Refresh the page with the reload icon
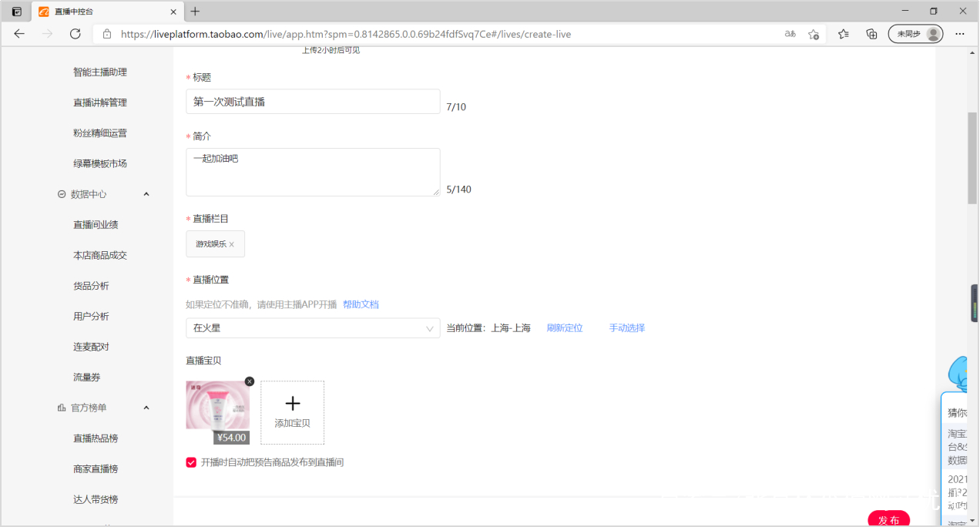This screenshot has width=980, height=527. click(x=74, y=34)
